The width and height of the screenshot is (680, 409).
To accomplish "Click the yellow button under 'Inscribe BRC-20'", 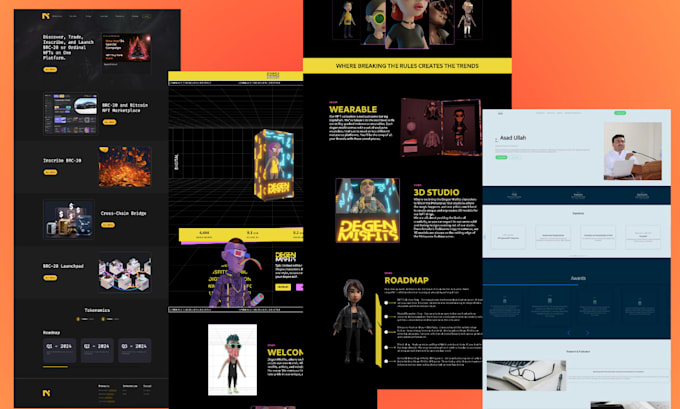I will click(50, 172).
